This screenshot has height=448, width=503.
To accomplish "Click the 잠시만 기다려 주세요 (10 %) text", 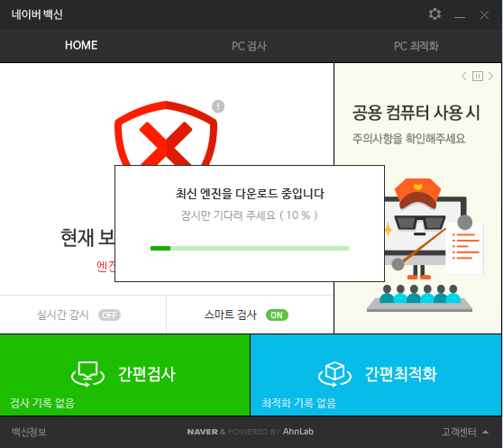I will pyautogui.click(x=250, y=215).
